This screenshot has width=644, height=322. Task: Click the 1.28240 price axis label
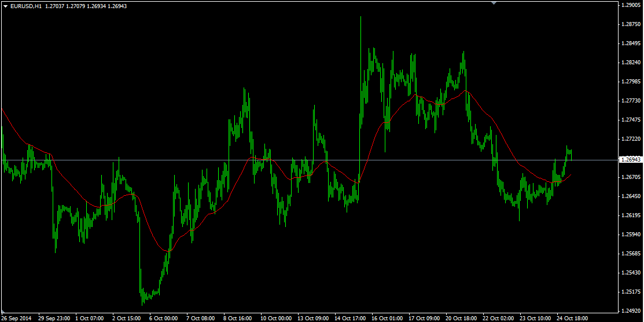point(630,63)
